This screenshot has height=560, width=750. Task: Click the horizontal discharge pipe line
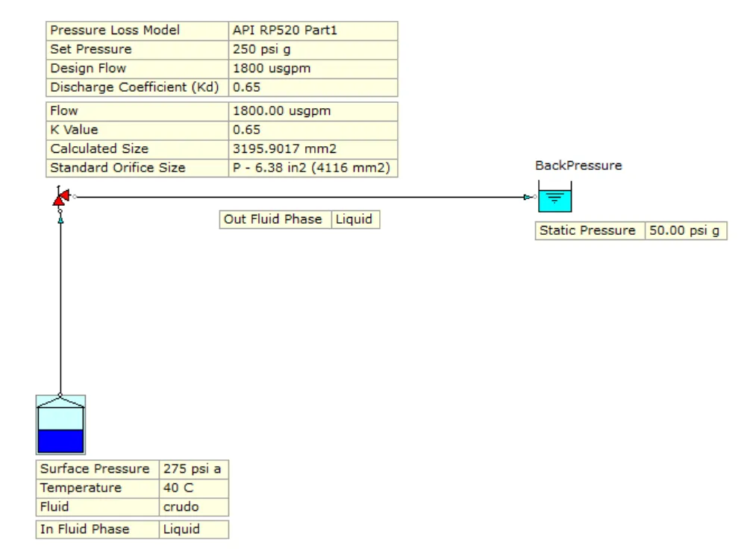[299, 197]
